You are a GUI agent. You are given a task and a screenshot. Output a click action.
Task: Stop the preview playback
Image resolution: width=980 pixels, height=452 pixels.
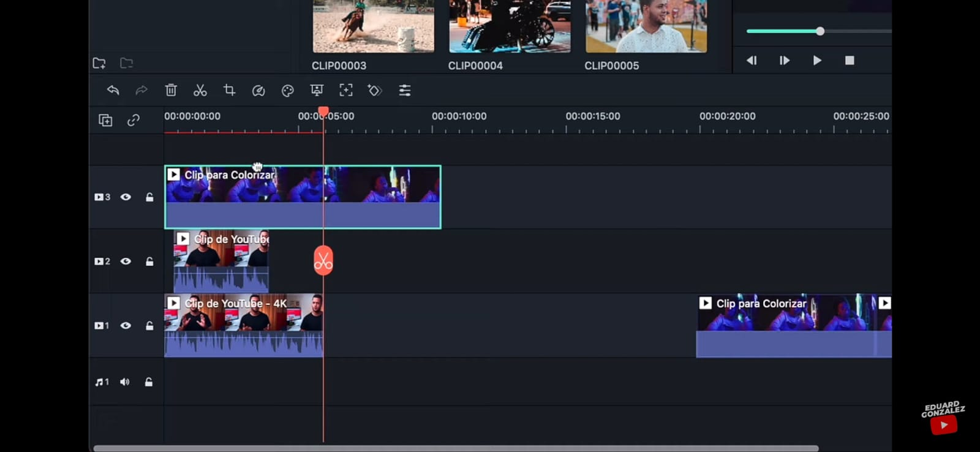850,61
